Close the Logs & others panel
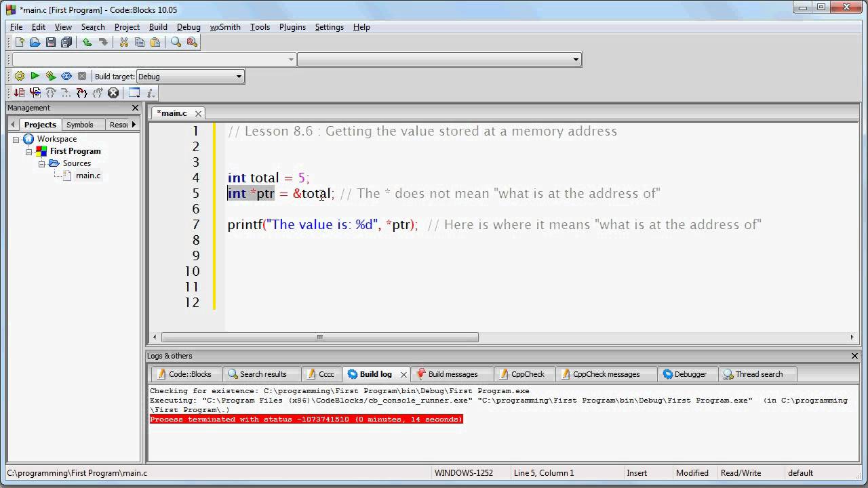 tap(854, 356)
